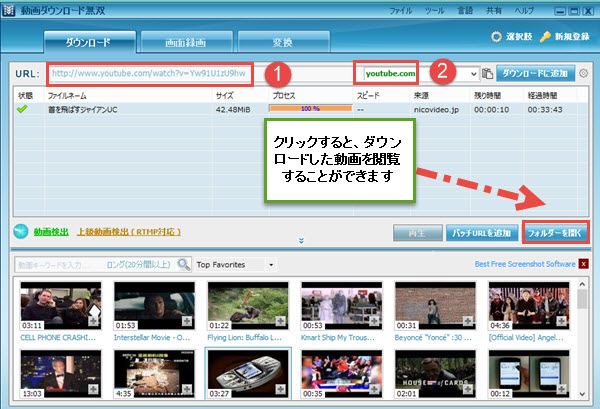Click the フォルダーを開く button
Screen dimensions: 600x409
[555, 233]
